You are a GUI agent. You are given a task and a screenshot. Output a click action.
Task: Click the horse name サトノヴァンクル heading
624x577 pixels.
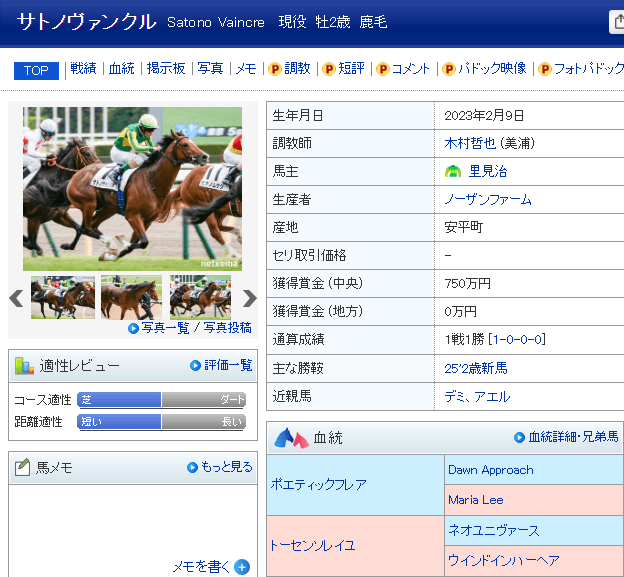click(87, 21)
